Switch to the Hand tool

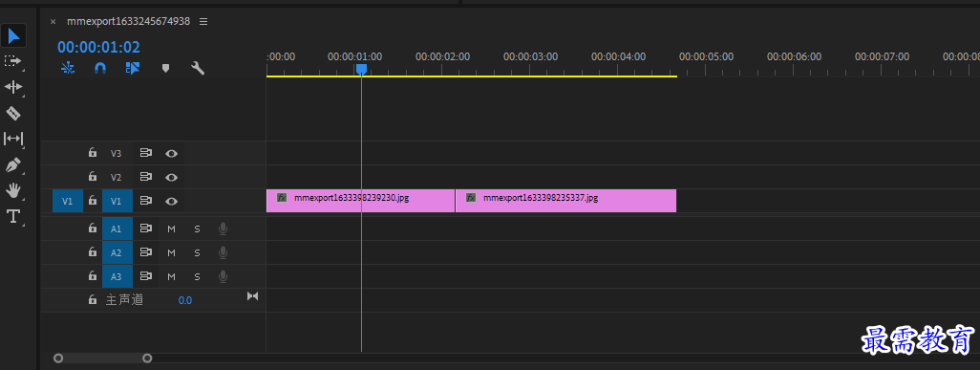[13, 191]
